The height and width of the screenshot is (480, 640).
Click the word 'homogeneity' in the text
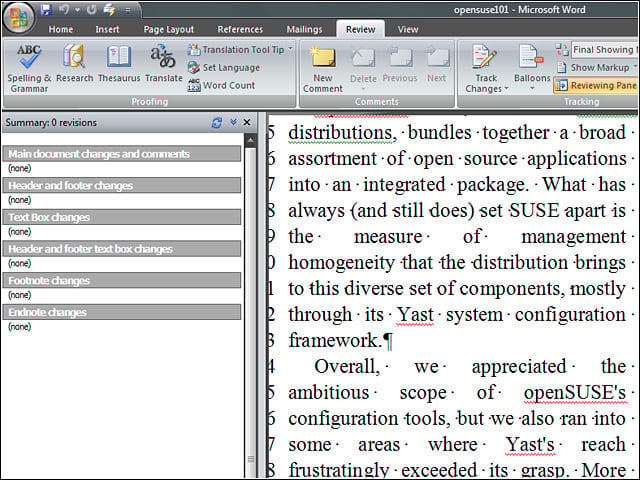[x=341, y=262]
